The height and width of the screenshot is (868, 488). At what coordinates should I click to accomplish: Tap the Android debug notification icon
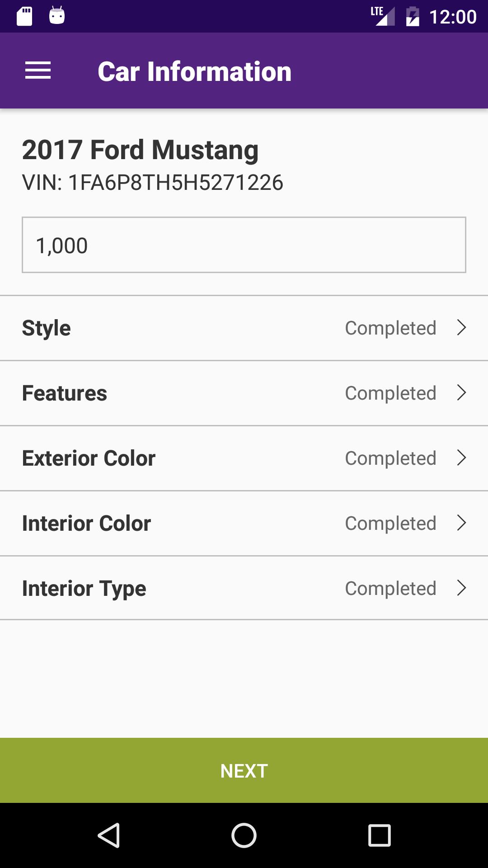click(57, 15)
